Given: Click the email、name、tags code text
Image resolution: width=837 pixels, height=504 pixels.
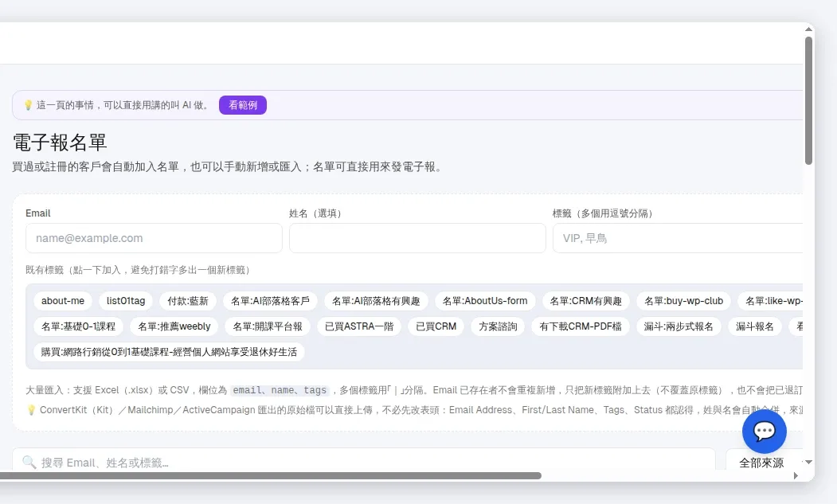Looking at the screenshot, I should 280,390.
